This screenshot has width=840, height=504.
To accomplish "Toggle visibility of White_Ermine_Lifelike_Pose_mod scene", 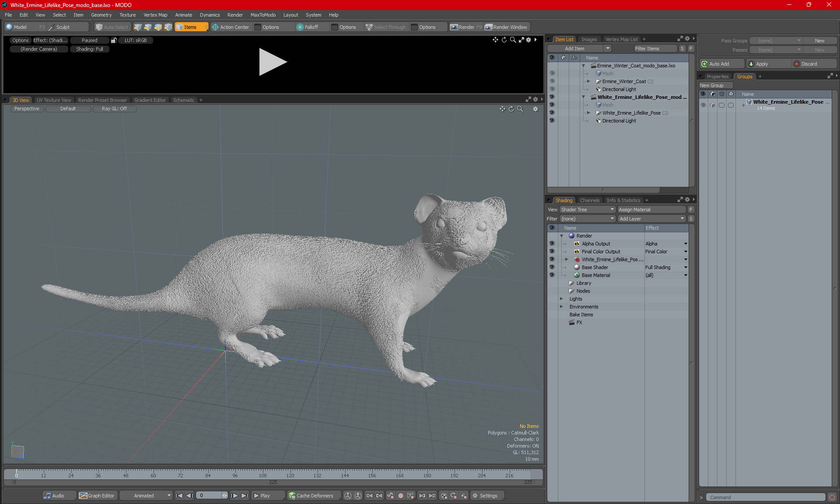I will pos(552,97).
